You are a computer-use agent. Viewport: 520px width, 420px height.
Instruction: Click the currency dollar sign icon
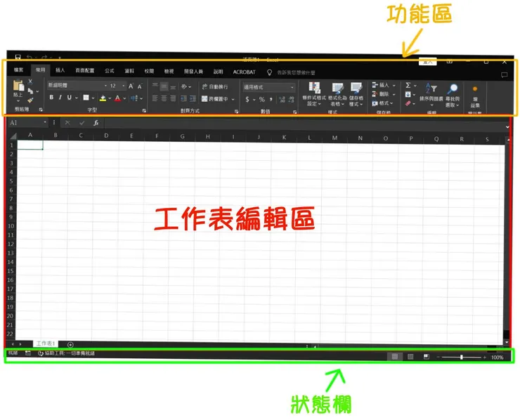coord(247,99)
